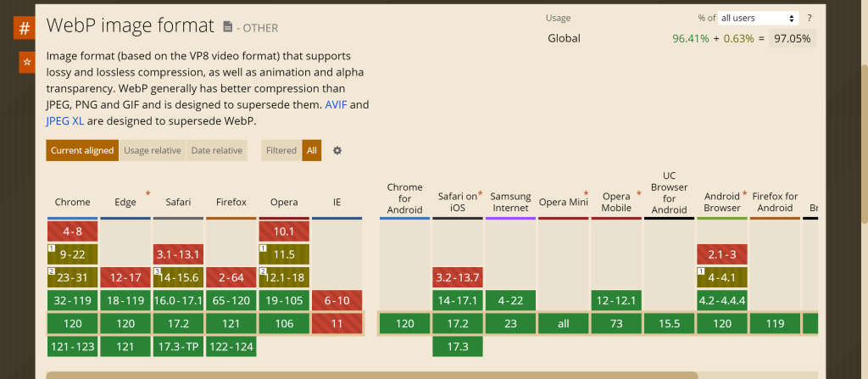Expand Chrome 32-119 version range cell
The width and height of the screenshot is (868, 379).
coord(73,300)
